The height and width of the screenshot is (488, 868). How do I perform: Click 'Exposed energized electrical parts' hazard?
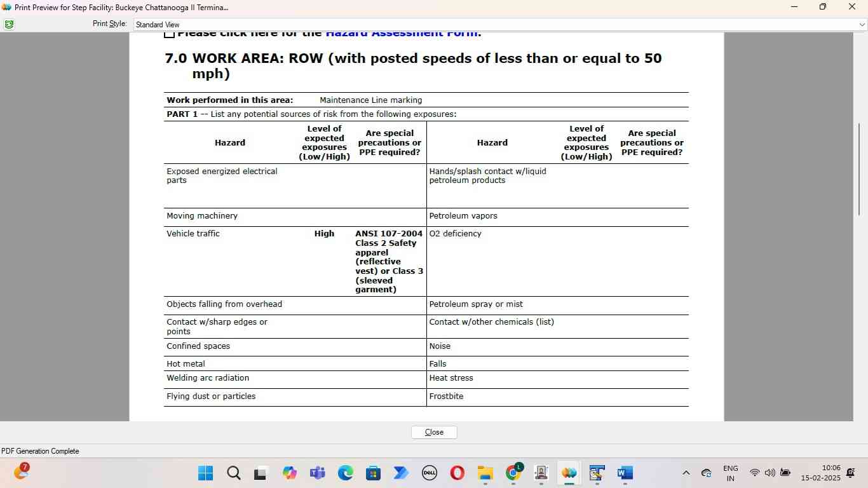[x=222, y=176]
